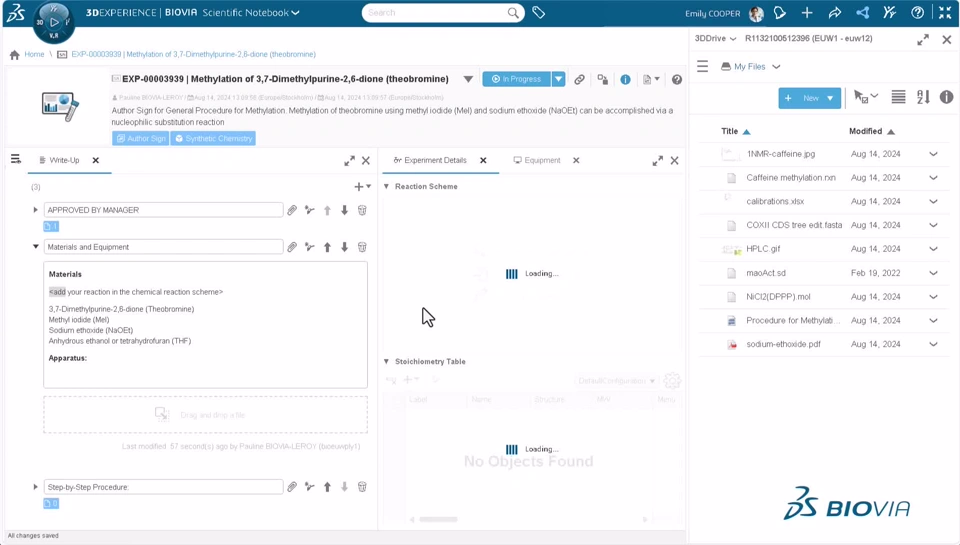Open My Files location dropdown
Image resolution: width=960 pixels, height=545 pixels.
[x=776, y=67]
